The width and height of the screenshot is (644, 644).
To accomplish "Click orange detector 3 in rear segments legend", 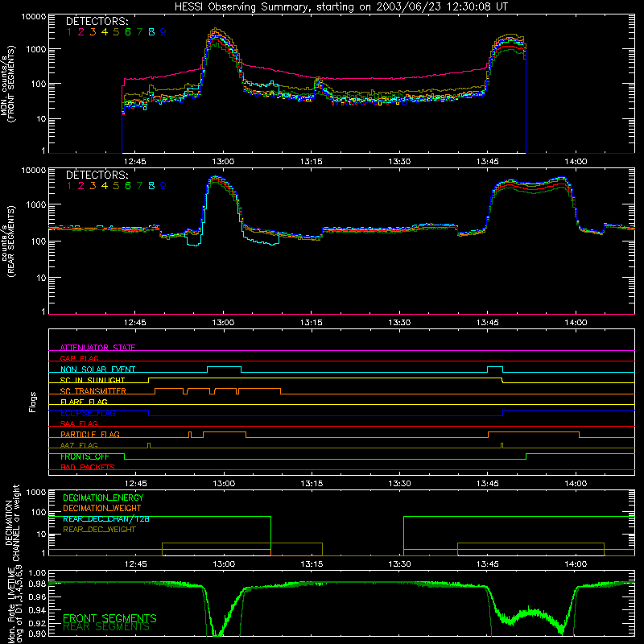I will [x=93, y=186].
